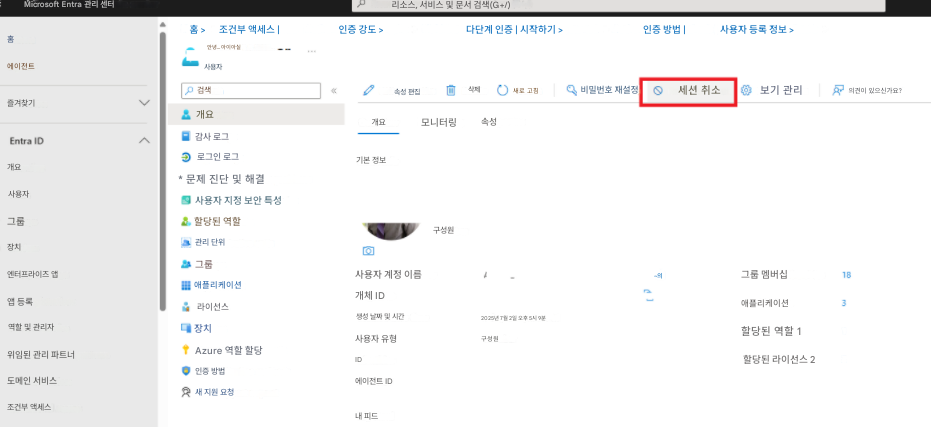Collapse the 즐겨찾기 section chevron
This screenshot has width=931, height=427.
(144, 103)
